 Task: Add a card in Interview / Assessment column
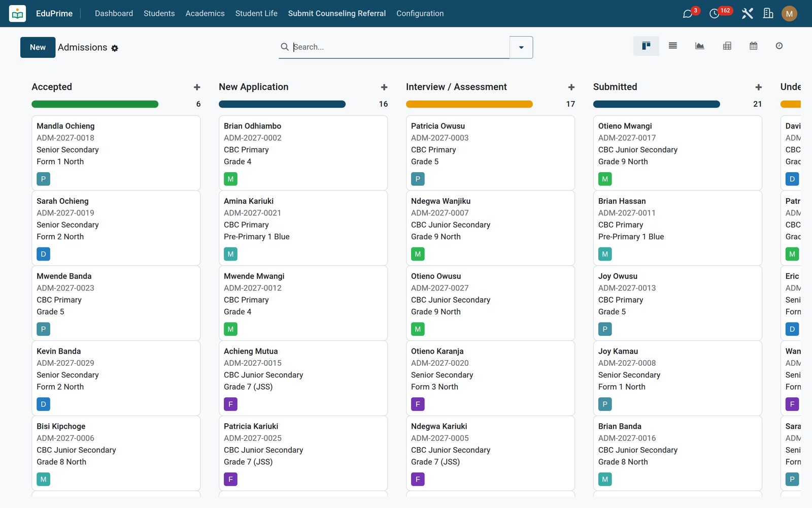pyautogui.click(x=571, y=87)
